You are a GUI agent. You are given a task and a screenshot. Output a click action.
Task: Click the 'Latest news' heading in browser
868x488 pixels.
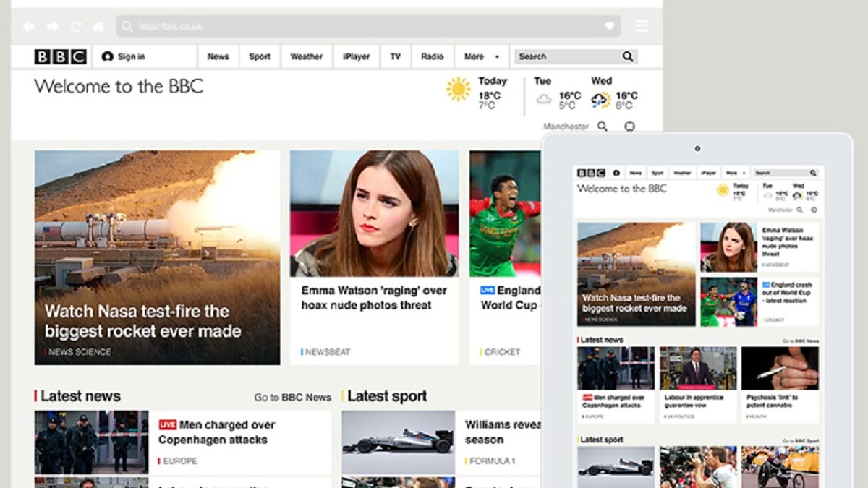coord(80,396)
